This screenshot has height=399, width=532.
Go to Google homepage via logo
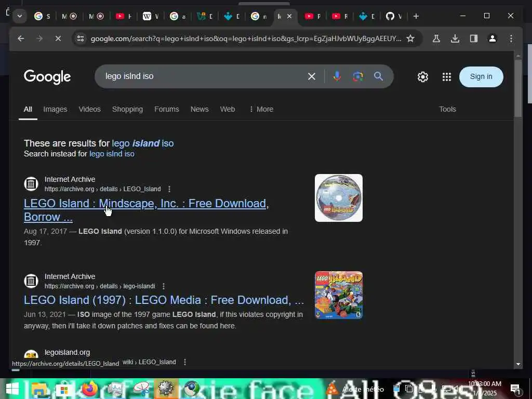tap(47, 77)
